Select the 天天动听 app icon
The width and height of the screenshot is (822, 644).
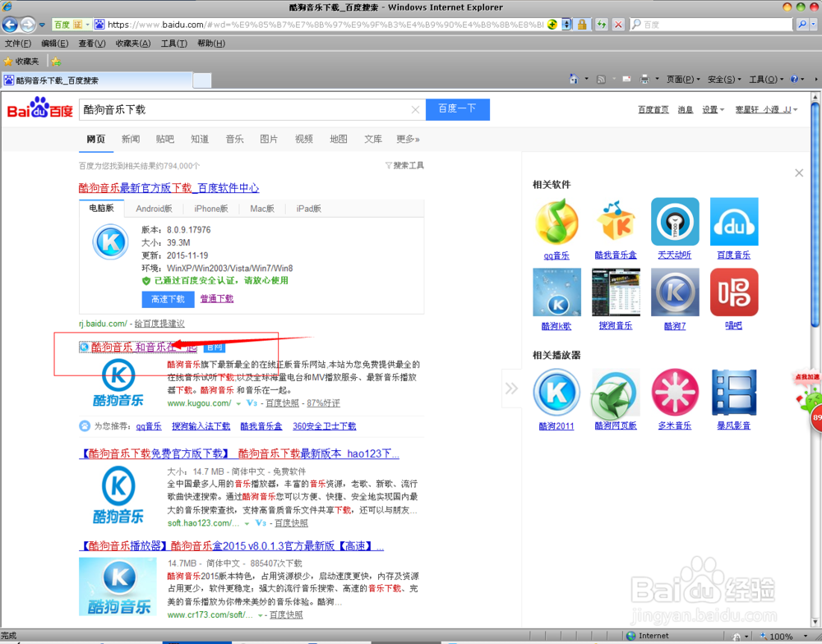tap(674, 222)
